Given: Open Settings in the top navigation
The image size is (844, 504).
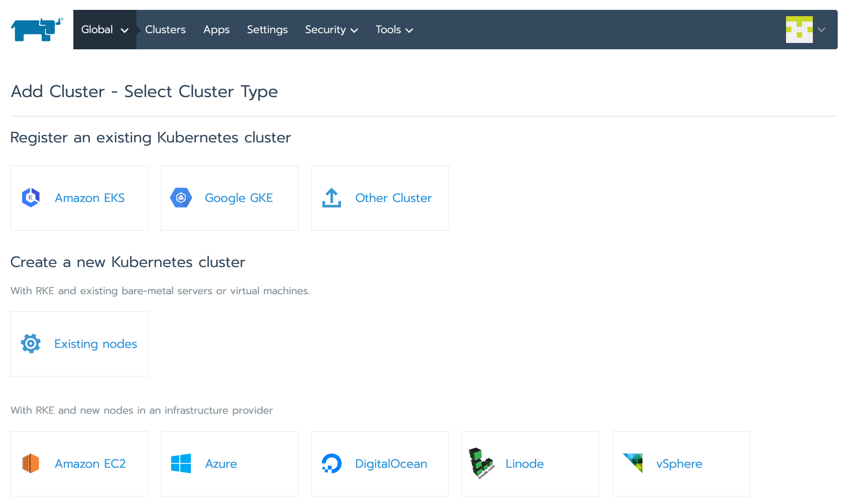Looking at the screenshot, I should [x=267, y=30].
